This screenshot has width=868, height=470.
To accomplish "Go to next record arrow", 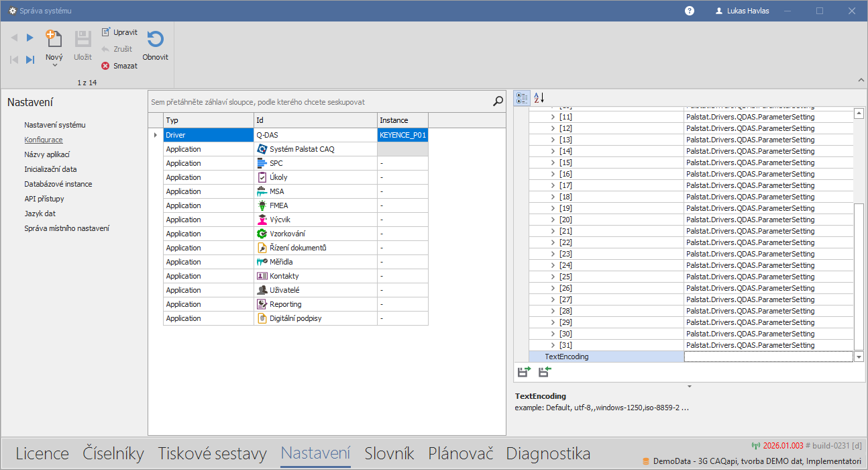I will click(x=30, y=38).
